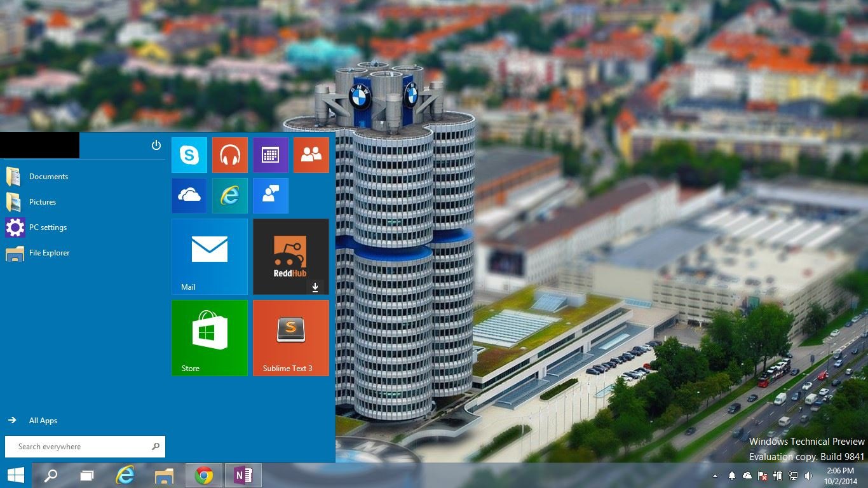This screenshot has height=488, width=868.
Task: Open the Calendar tile
Action: coord(270,154)
